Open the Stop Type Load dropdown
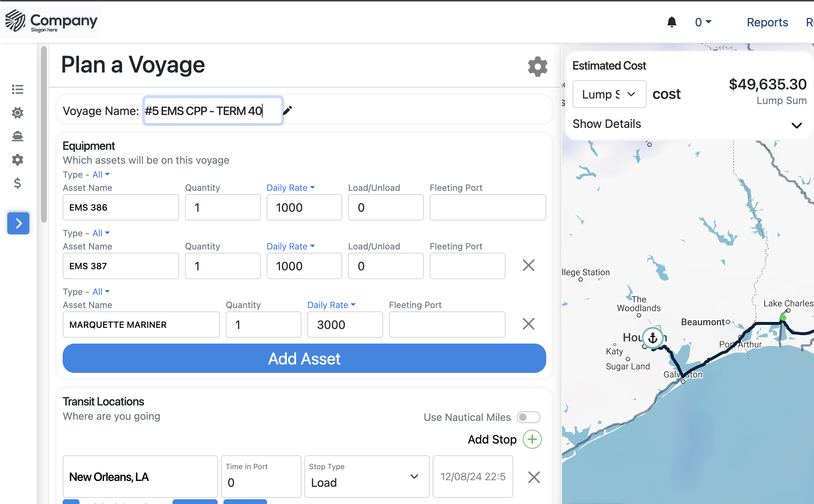814x504 pixels. point(367,477)
